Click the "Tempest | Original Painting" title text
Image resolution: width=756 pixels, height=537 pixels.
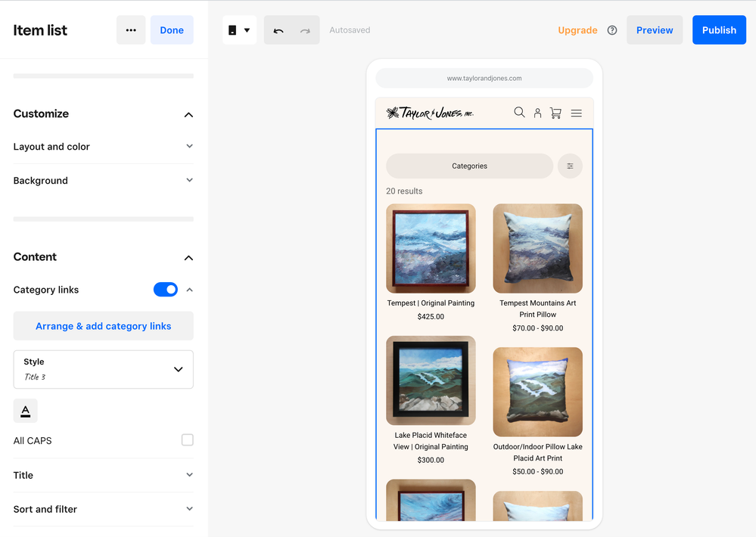[431, 303]
